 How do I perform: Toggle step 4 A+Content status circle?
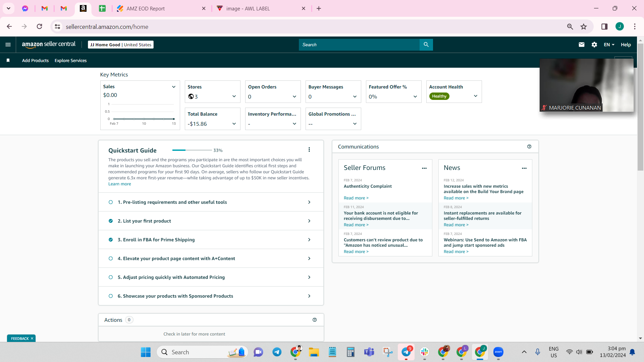(x=111, y=258)
